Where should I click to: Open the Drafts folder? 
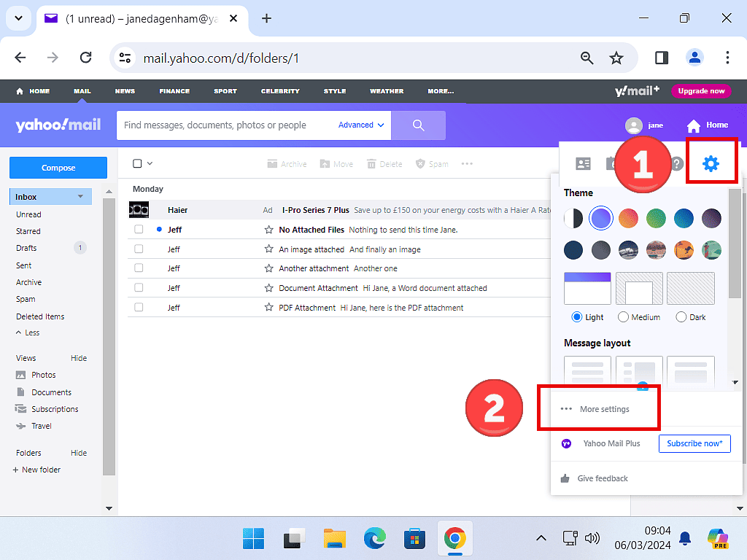26,248
